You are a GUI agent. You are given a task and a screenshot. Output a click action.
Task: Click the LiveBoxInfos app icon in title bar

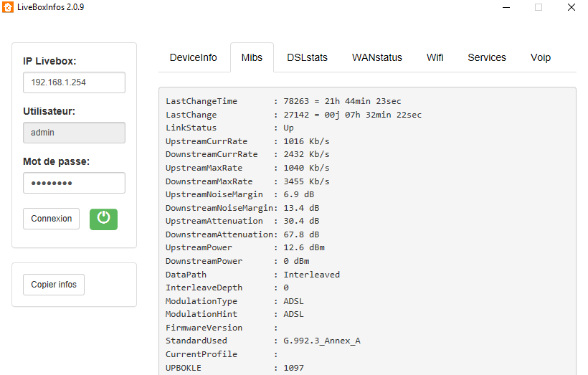coord(8,7)
